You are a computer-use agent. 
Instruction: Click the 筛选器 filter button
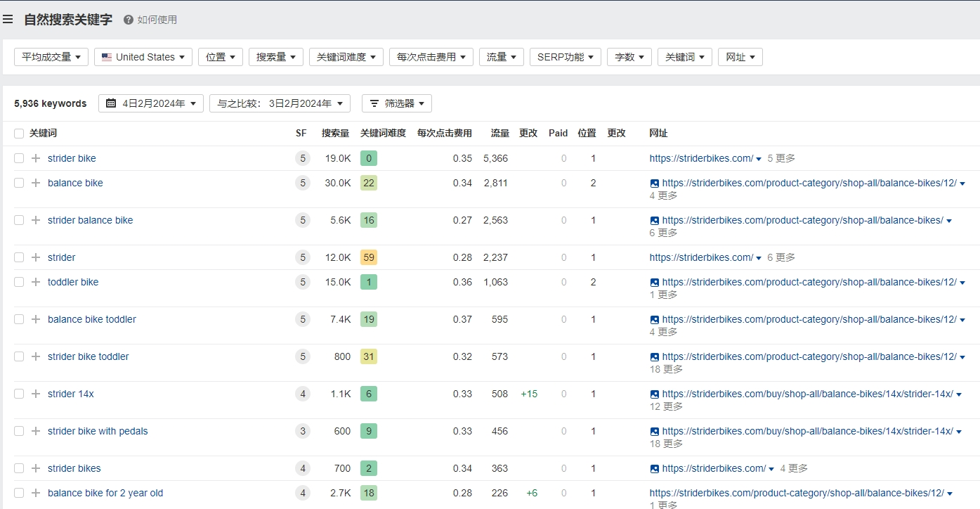pos(396,103)
